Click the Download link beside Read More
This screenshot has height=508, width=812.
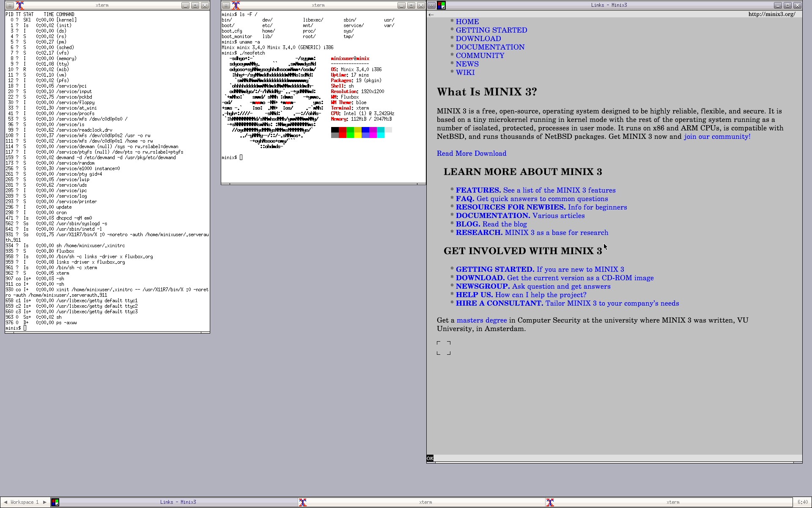pos(490,154)
